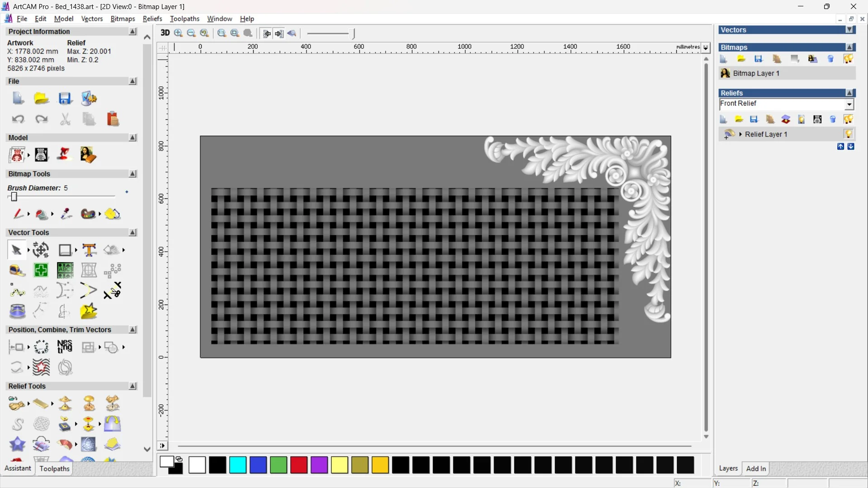
Task: Select Bitmap Layer 1 entry
Action: point(756,73)
